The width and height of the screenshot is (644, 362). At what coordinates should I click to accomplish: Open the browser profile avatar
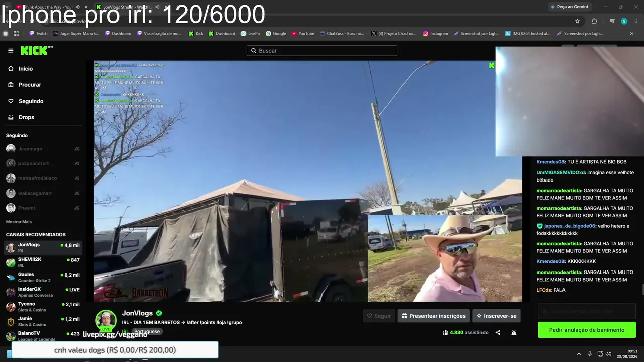(x=624, y=21)
